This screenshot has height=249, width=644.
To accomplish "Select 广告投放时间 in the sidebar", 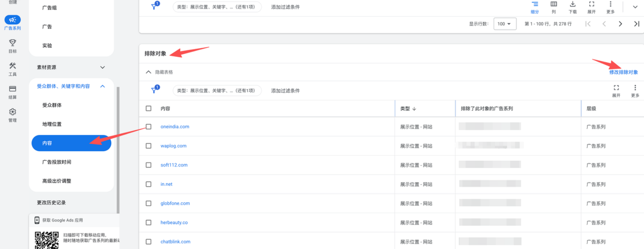I will tap(57, 162).
